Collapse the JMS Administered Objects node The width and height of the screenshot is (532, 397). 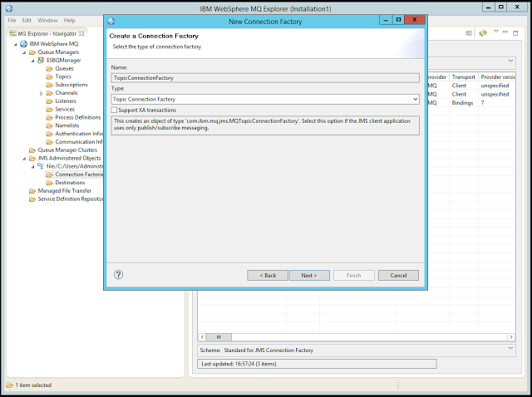coord(24,159)
